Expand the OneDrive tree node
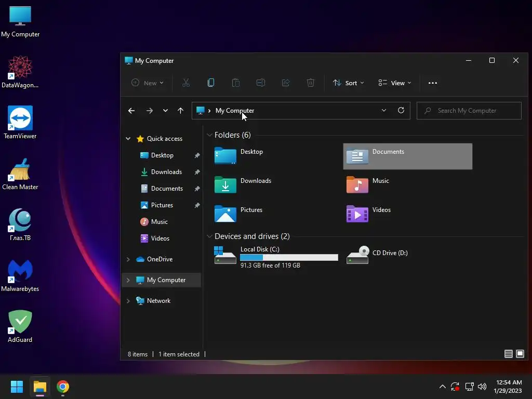Viewport: 532px width, 399px height. 128,259
